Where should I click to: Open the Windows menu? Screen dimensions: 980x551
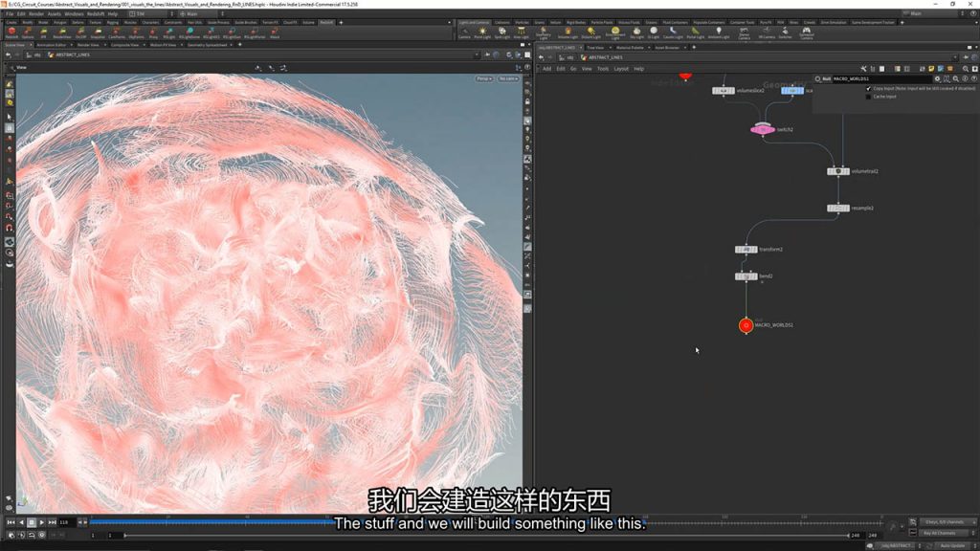[74, 13]
